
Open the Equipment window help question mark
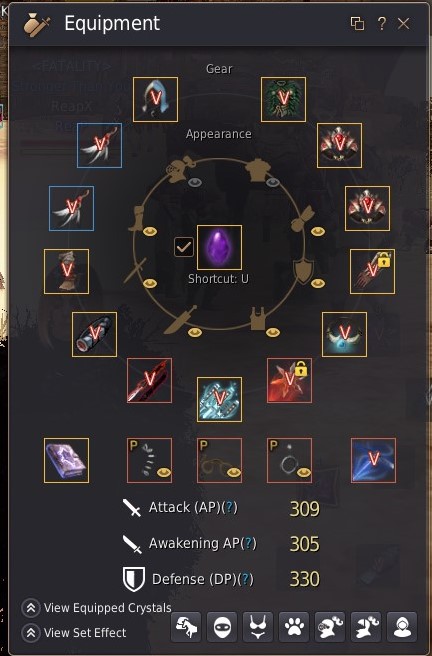pos(381,23)
